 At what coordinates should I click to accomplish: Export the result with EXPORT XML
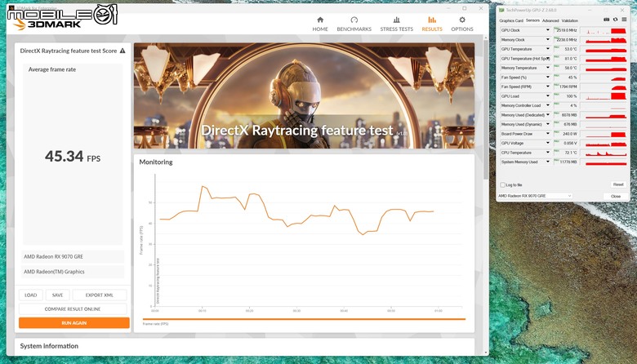pyautogui.click(x=100, y=295)
